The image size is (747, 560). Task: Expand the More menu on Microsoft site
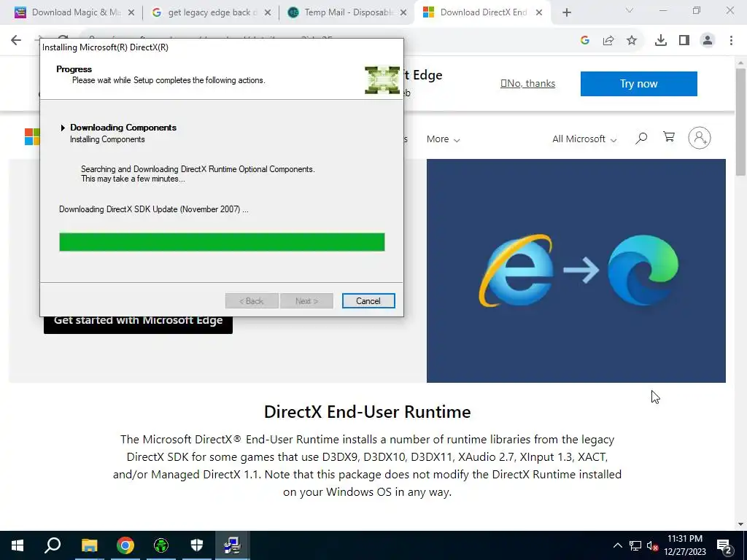click(x=443, y=139)
